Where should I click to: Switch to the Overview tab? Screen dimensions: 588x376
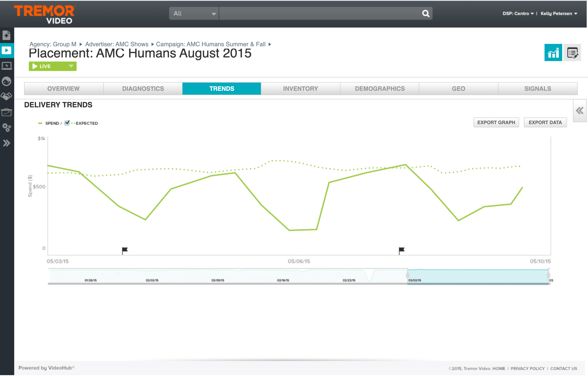(x=63, y=89)
